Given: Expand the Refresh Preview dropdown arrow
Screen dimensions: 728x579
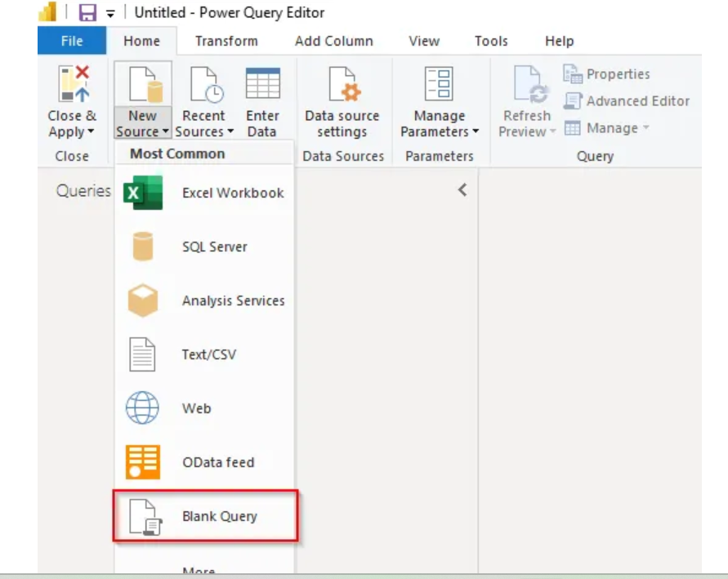Looking at the screenshot, I should [x=552, y=131].
